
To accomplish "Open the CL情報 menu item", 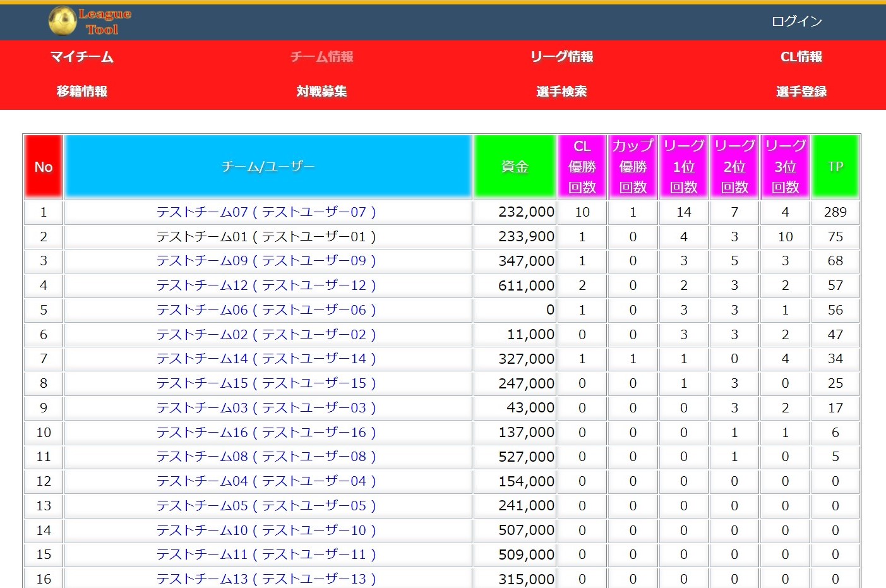I will 801,57.
